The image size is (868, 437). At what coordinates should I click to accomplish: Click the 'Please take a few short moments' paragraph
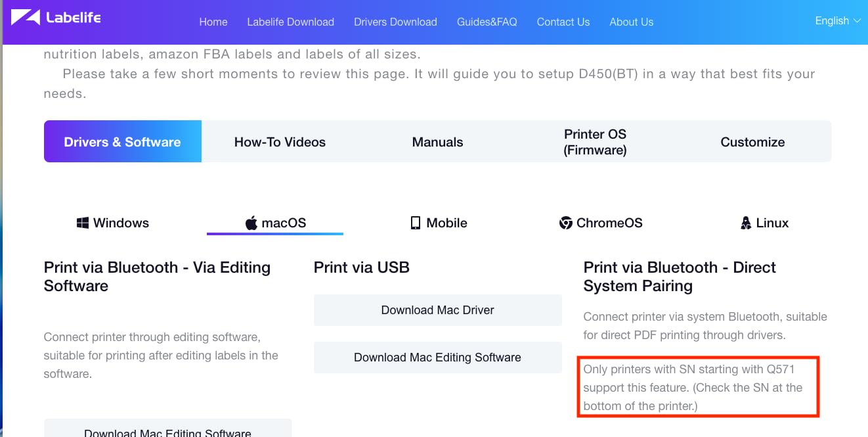429,83
